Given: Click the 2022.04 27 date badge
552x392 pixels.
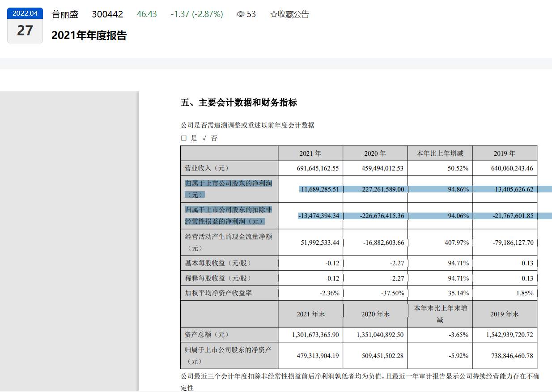Looking at the screenshot, I should (25, 26).
